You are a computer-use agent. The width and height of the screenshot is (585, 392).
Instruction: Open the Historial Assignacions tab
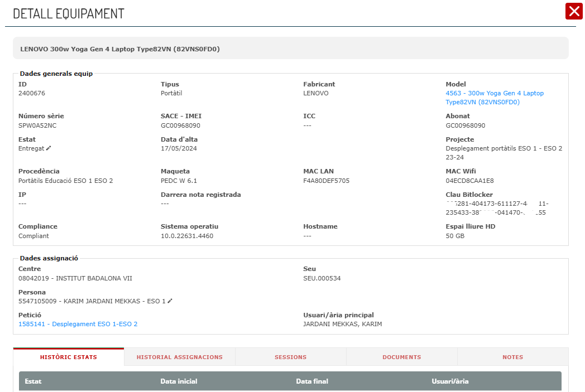click(x=179, y=357)
